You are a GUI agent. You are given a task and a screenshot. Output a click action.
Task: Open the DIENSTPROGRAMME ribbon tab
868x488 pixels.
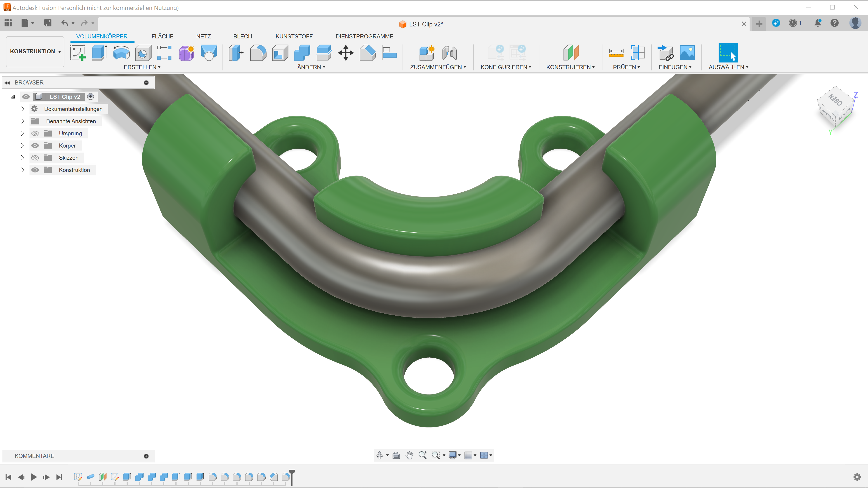pos(364,36)
